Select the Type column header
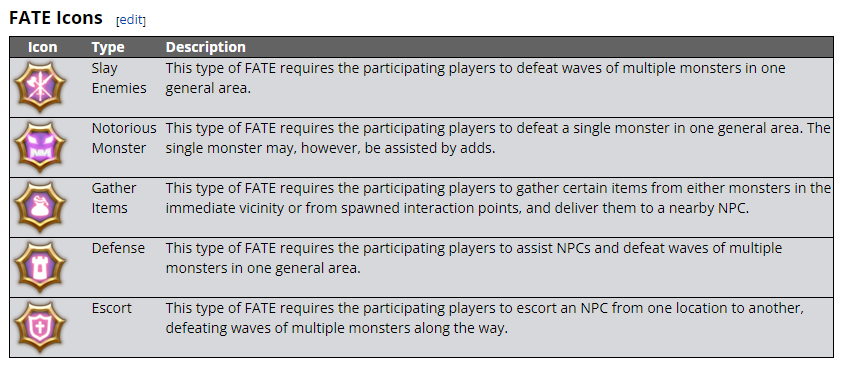This screenshot has width=843, height=365. click(x=108, y=47)
